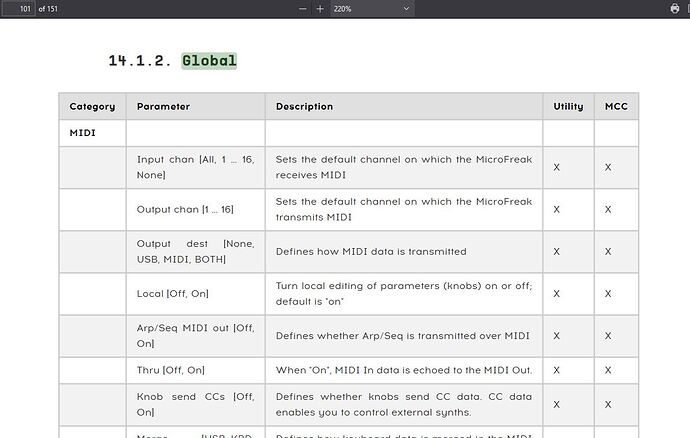Click the Category column header
Image resolution: width=690 pixels, height=438 pixels.
(x=92, y=107)
